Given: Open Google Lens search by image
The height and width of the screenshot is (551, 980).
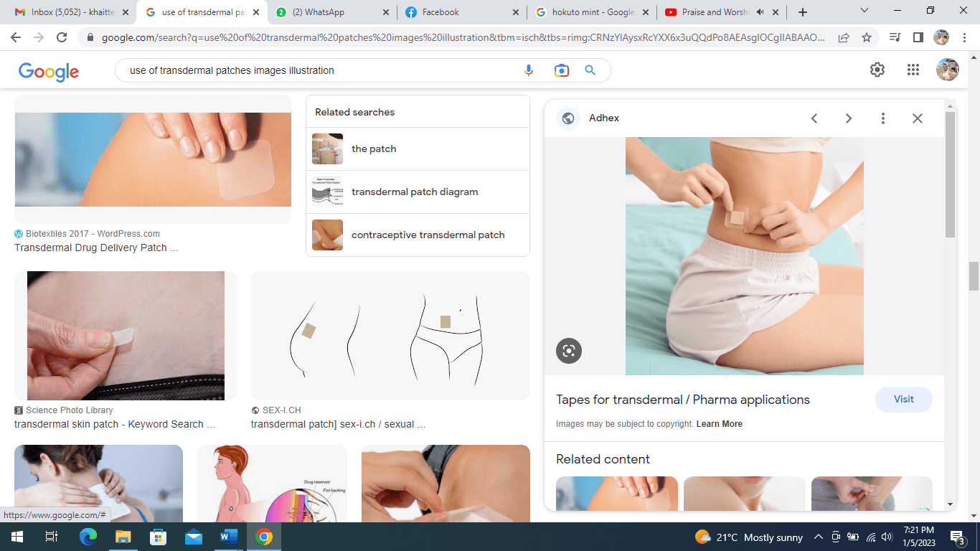Looking at the screenshot, I should coord(561,70).
